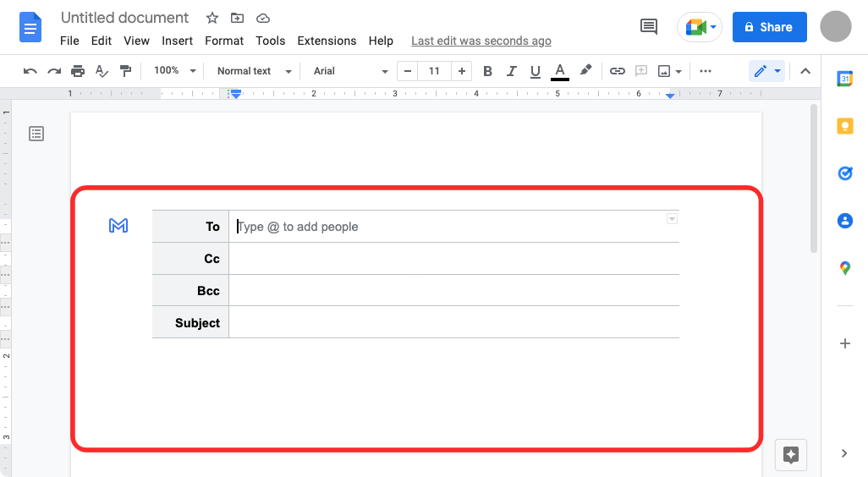Open the editing mode pencil dropdown
The width and height of the screenshot is (868, 477).
[766, 71]
